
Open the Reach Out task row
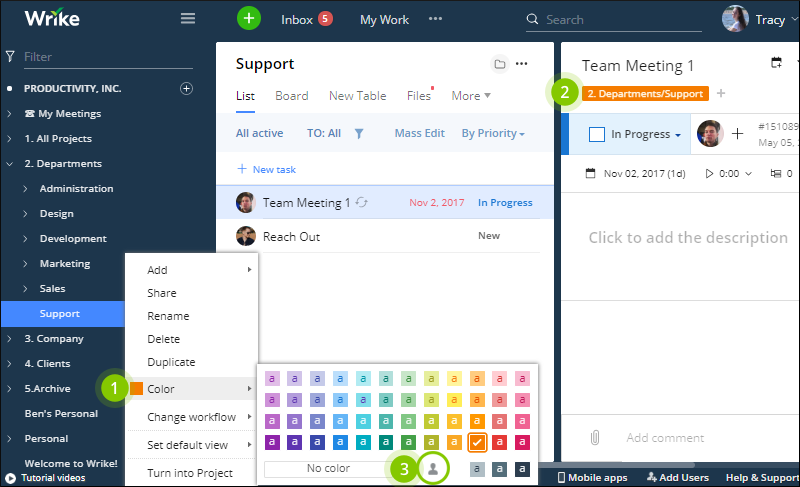pos(385,236)
